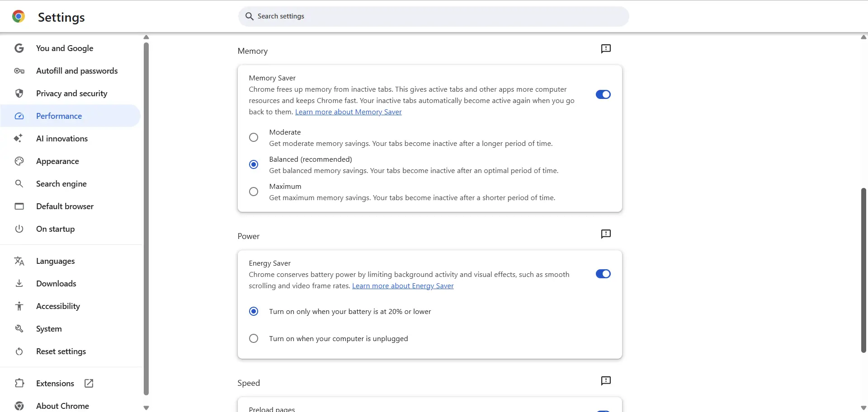Image resolution: width=868 pixels, height=412 pixels.
Task: Click the Autofill and passwords key icon
Action: coord(19,71)
